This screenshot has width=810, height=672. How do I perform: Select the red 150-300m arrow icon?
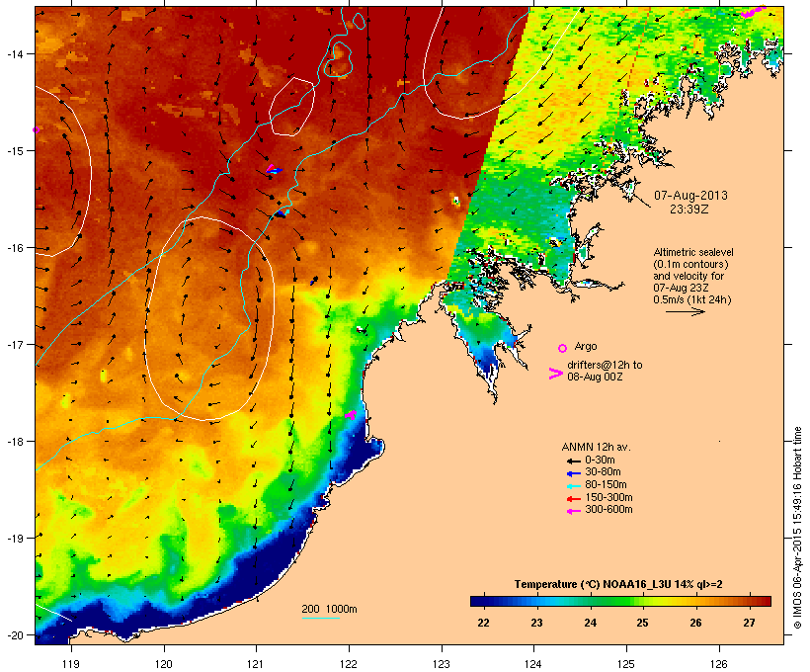(x=573, y=498)
